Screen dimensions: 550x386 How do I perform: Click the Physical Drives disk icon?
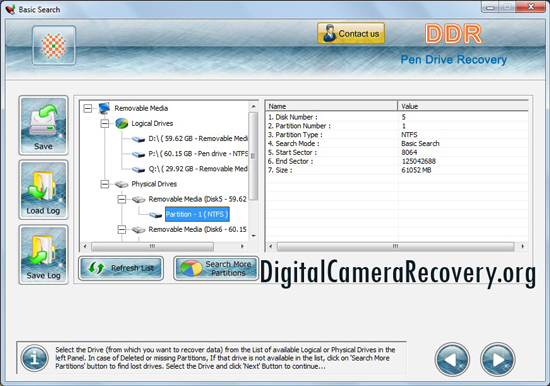click(x=121, y=184)
